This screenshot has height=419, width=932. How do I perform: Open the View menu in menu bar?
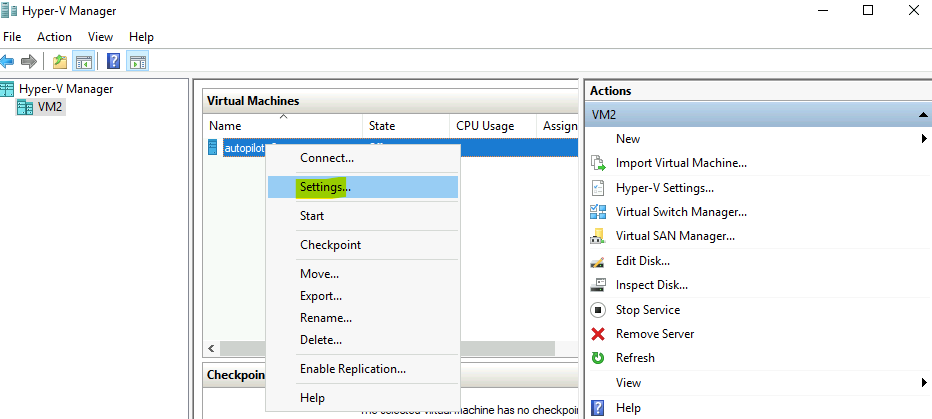[x=100, y=37]
